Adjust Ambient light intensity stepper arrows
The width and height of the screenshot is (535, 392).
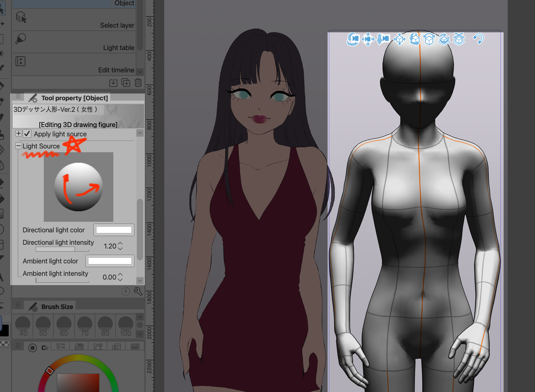click(120, 277)
